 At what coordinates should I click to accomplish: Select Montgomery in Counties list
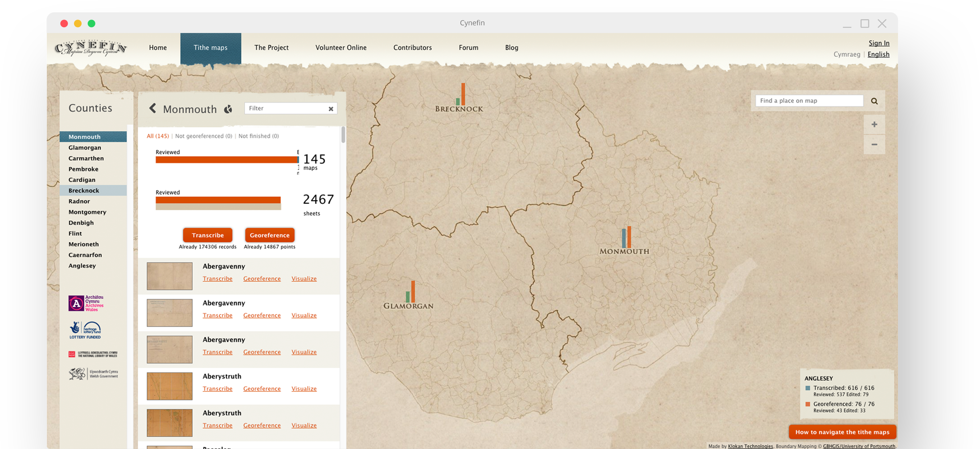tap(93, 212)
